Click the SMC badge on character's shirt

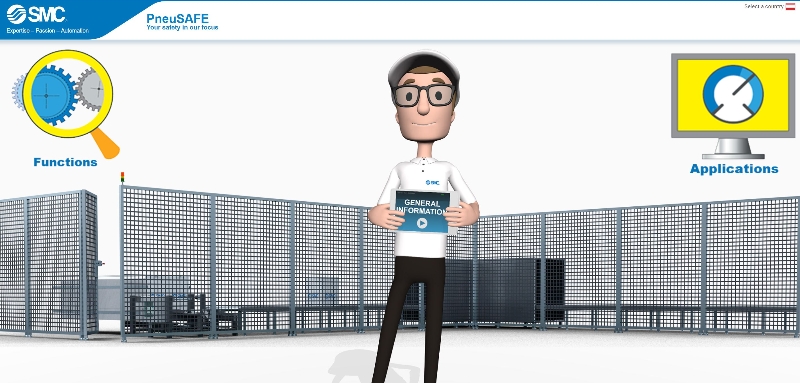coord(432,183)
